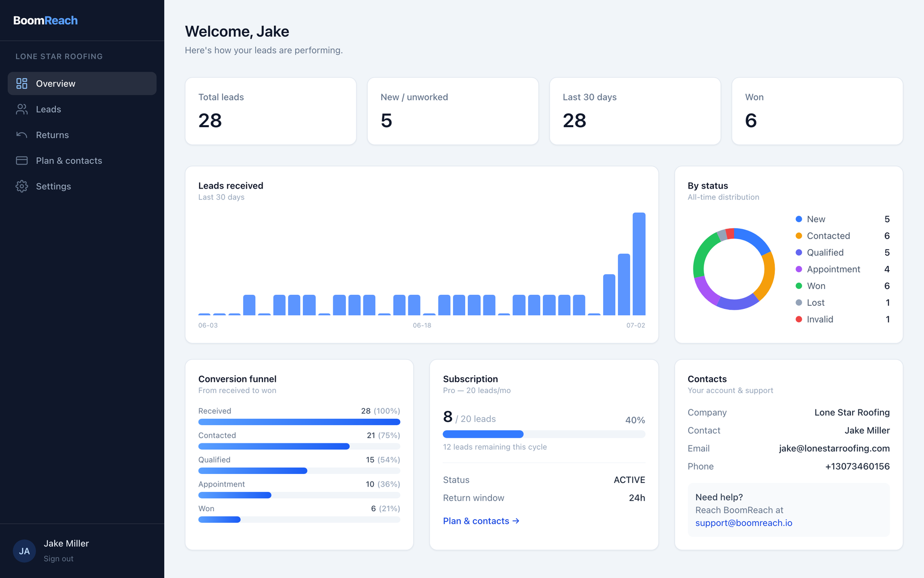Click the 40% usage percentage

(x=635, y=420)
